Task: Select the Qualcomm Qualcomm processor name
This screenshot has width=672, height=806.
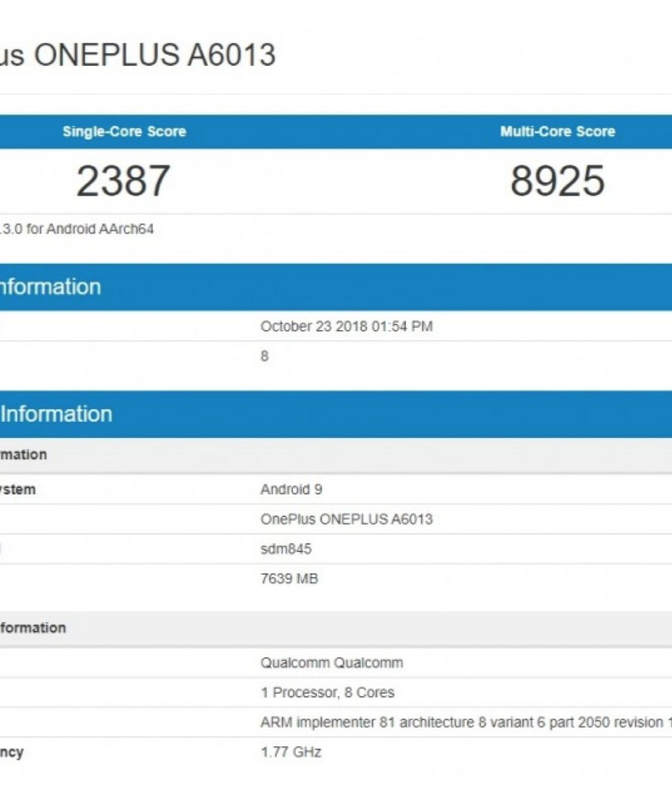Action: [331, 663]
